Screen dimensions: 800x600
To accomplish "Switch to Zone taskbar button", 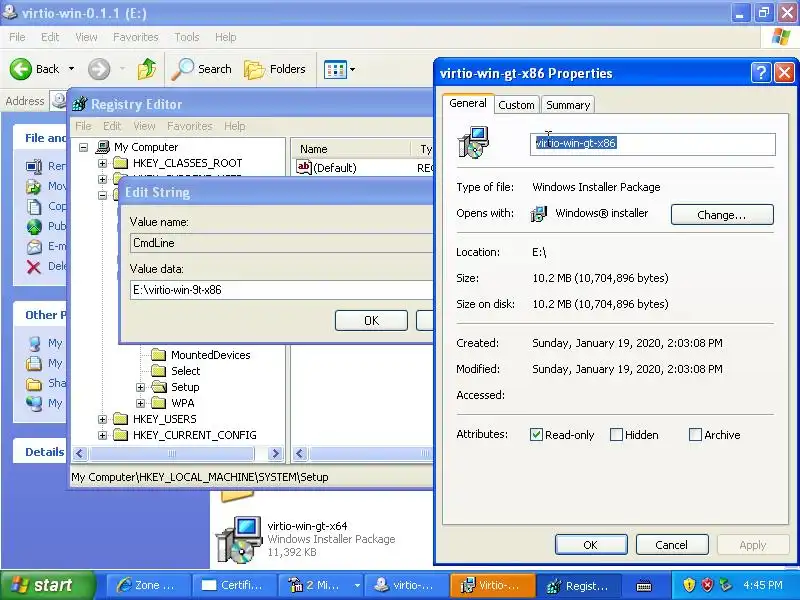I will click(x=148, y=586).
